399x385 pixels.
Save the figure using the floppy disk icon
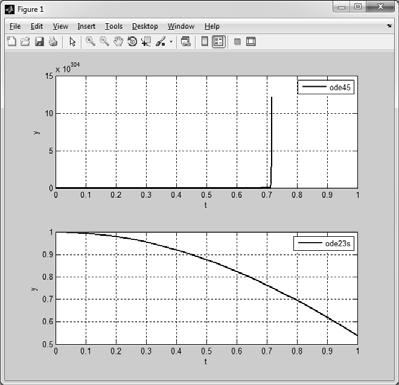[x=39, y=42]
